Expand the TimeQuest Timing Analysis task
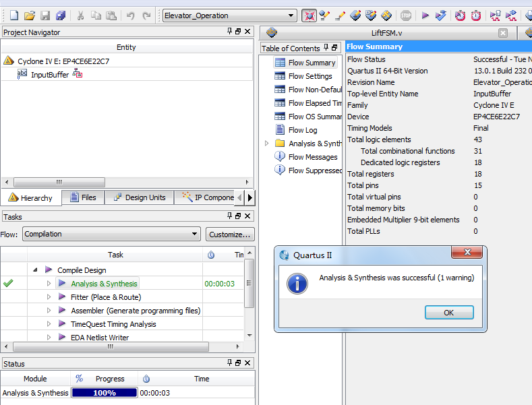The image size is (532, 405). pos(49,324)
